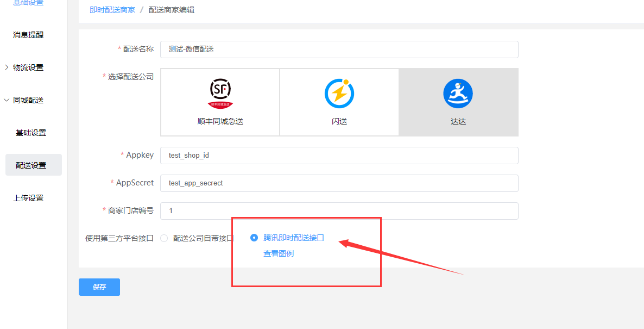Navigate to 即时配送商家 breadcrumb link

(112, 10)
